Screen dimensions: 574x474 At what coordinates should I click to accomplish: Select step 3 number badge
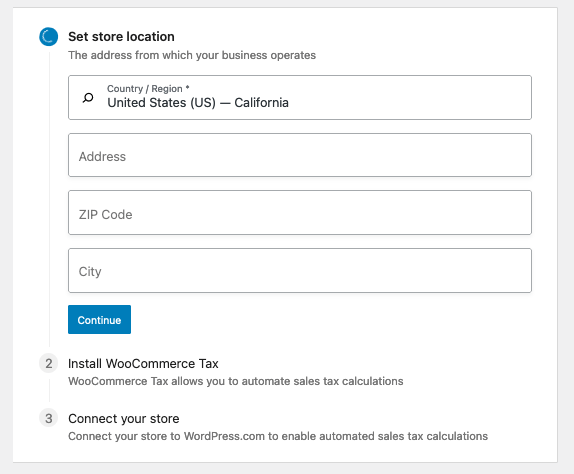pos(49,418)
